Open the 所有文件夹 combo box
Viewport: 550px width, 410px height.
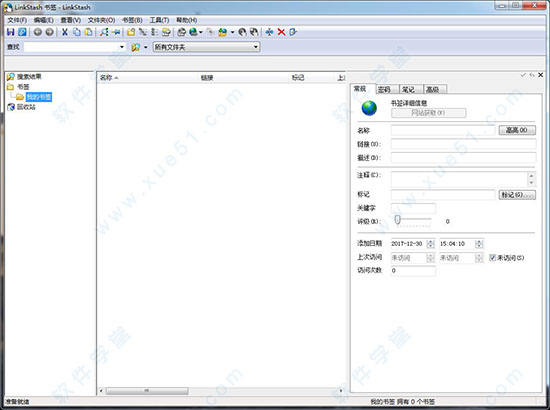206,47
